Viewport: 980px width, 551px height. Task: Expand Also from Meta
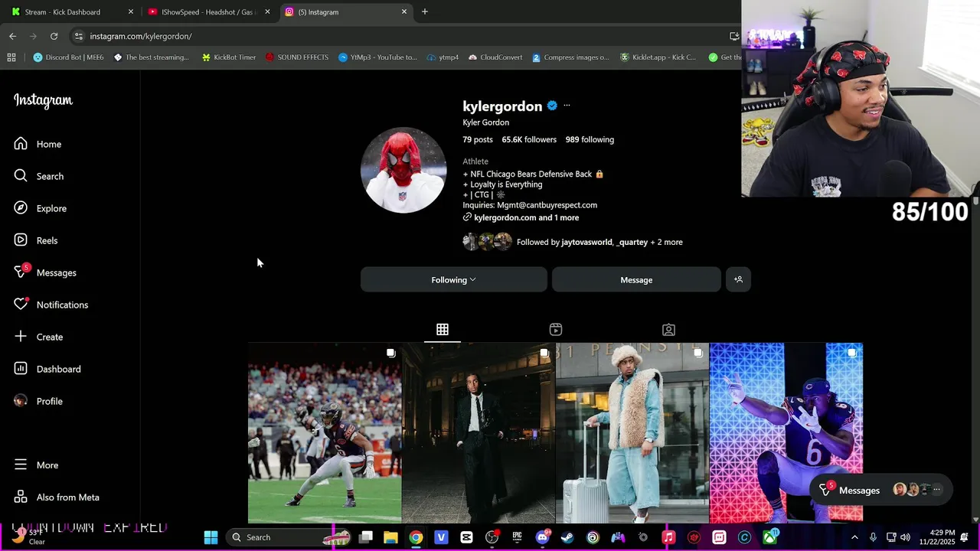coord(57,497)
